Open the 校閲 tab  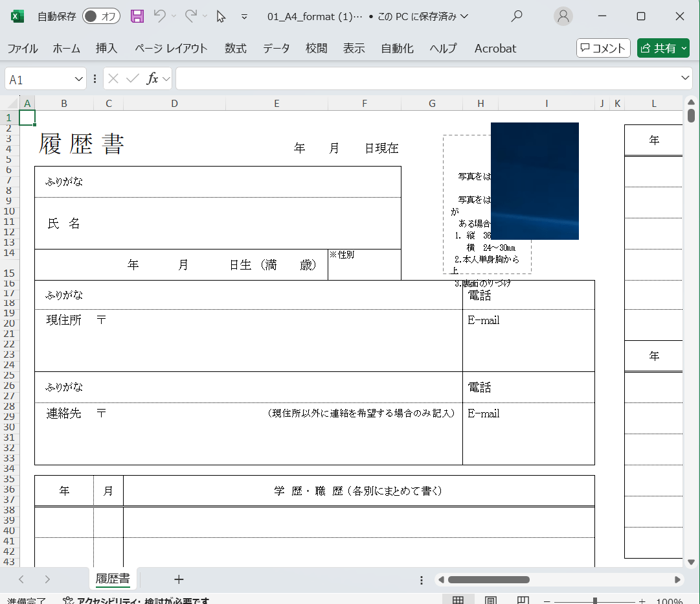pos(316,48)
